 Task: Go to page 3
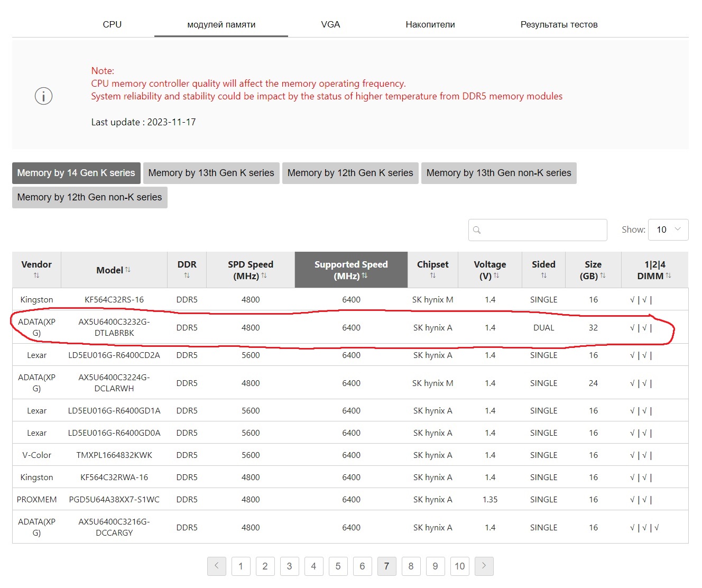click(x=290, y=566)
